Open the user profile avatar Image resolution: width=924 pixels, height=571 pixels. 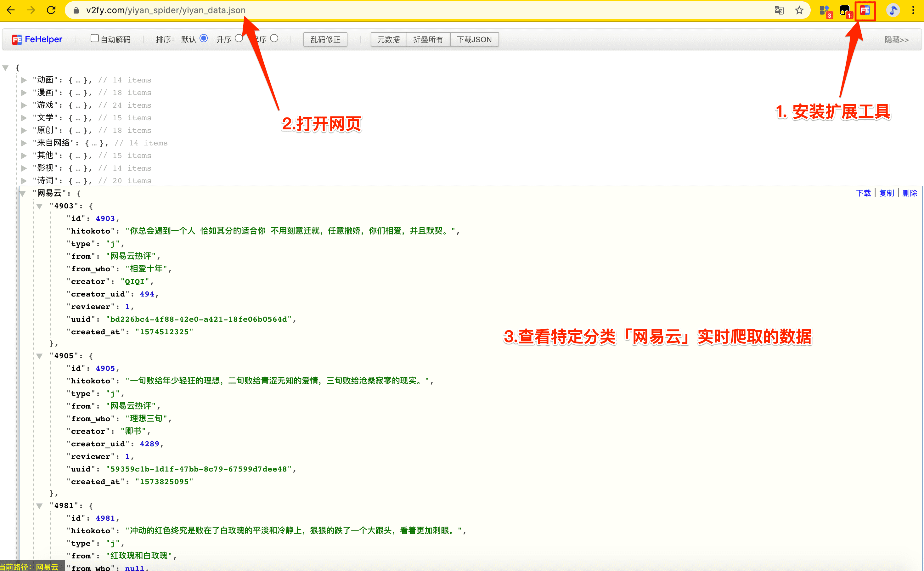893,10
